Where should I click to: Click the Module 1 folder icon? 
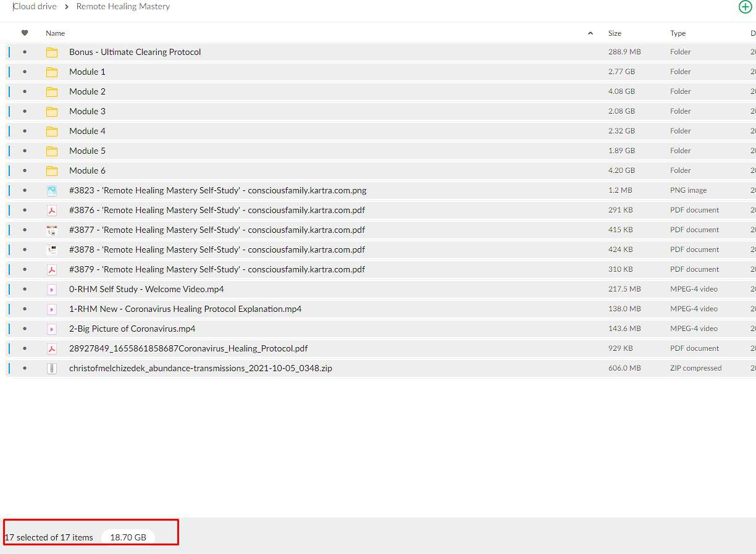[x=52, y=72]
